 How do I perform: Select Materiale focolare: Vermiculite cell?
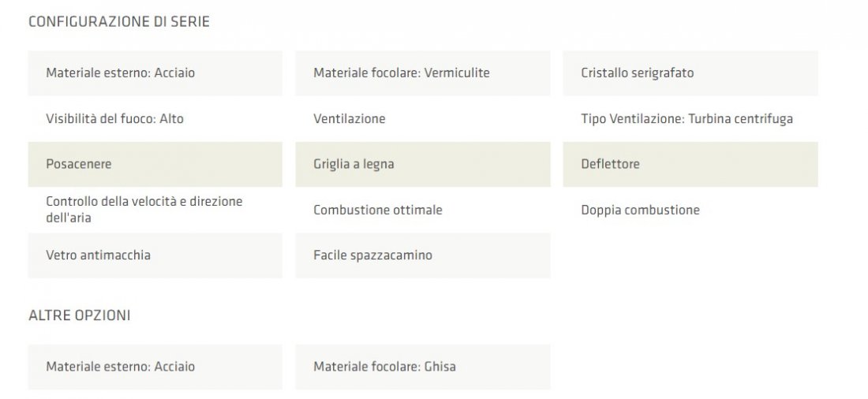(422, 73)
